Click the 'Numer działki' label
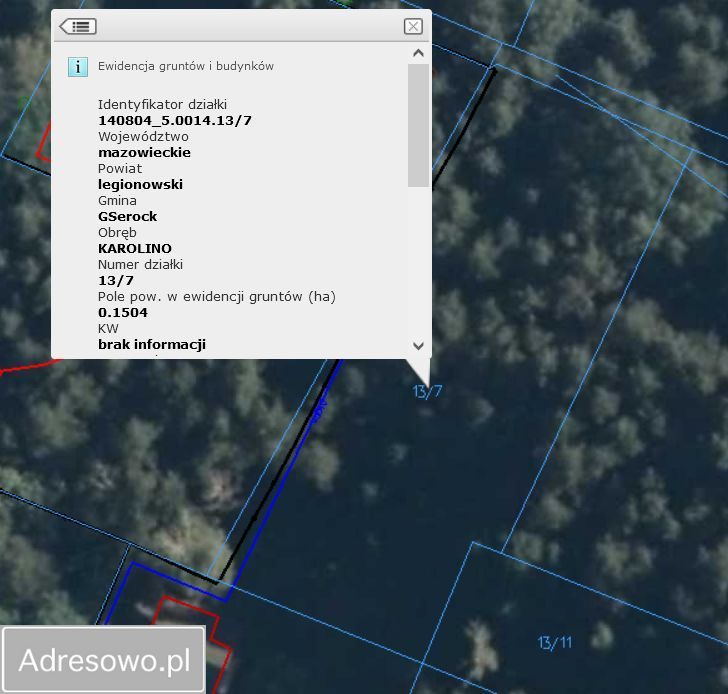This screenshot has width=728, height=694. point(140,265)
